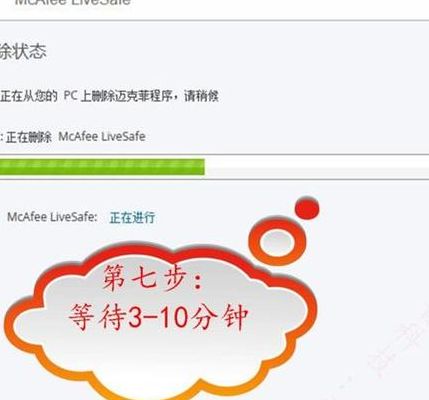
Task: Click the orange ring bubble
Action: pos(277,242)
